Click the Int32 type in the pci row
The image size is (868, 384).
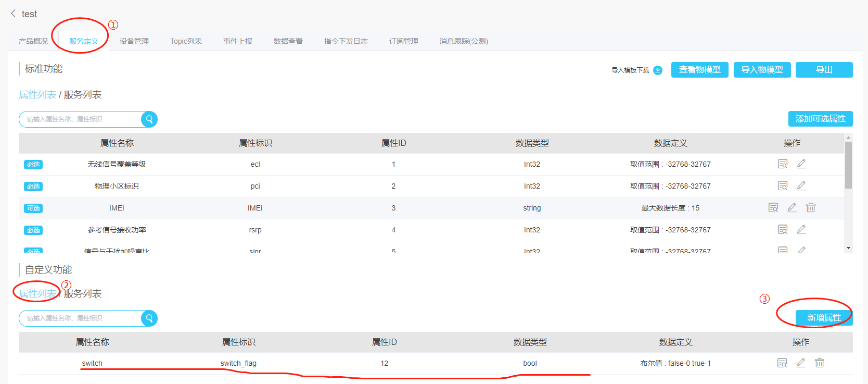click(532, 186)
